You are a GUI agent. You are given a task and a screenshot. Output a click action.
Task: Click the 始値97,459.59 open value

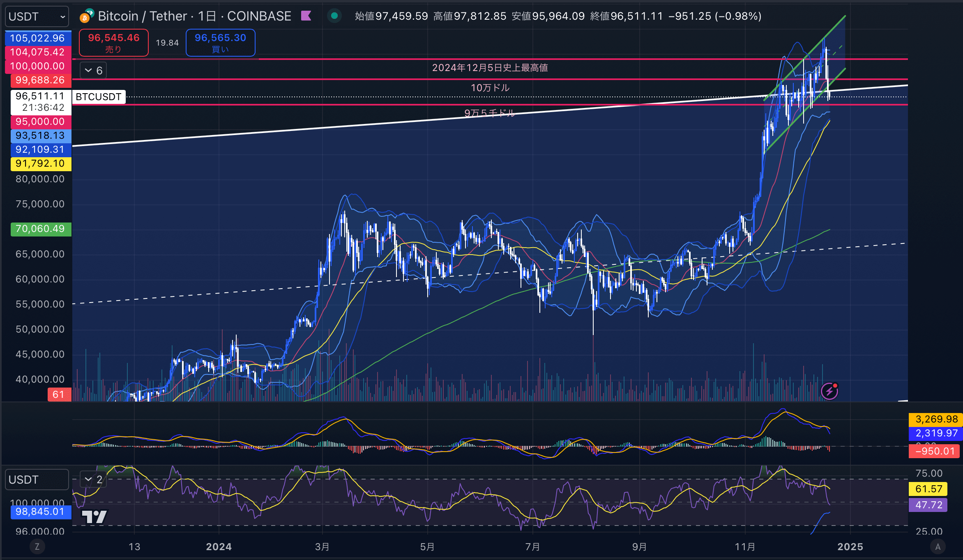point(391,16)
